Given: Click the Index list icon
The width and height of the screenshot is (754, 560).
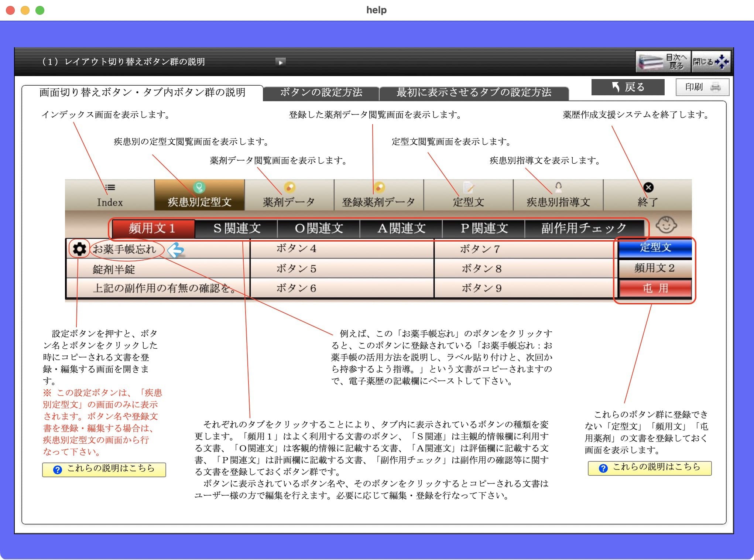Looking at the screenshot, I should pos(110,188).
